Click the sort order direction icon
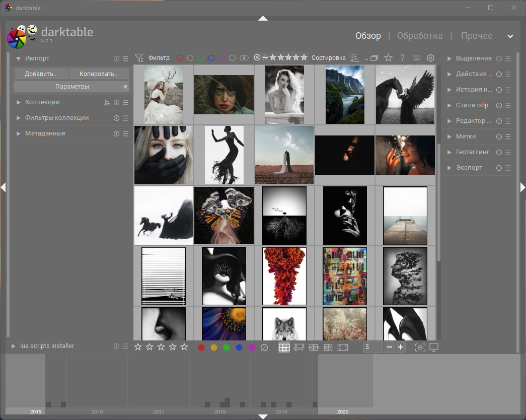 click(355, 58)
